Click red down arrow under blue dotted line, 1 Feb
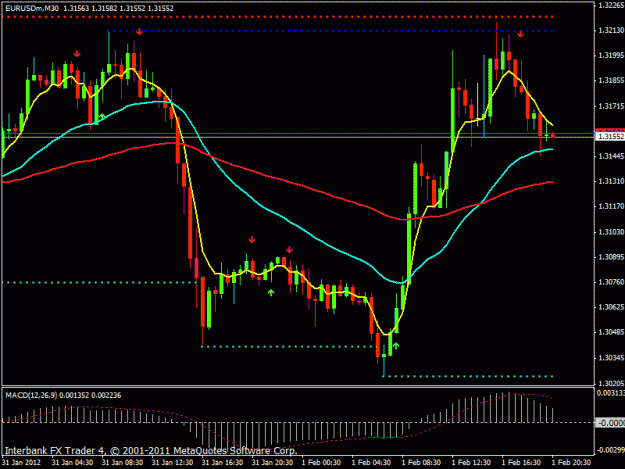The image size is (625, 469). 521,34
